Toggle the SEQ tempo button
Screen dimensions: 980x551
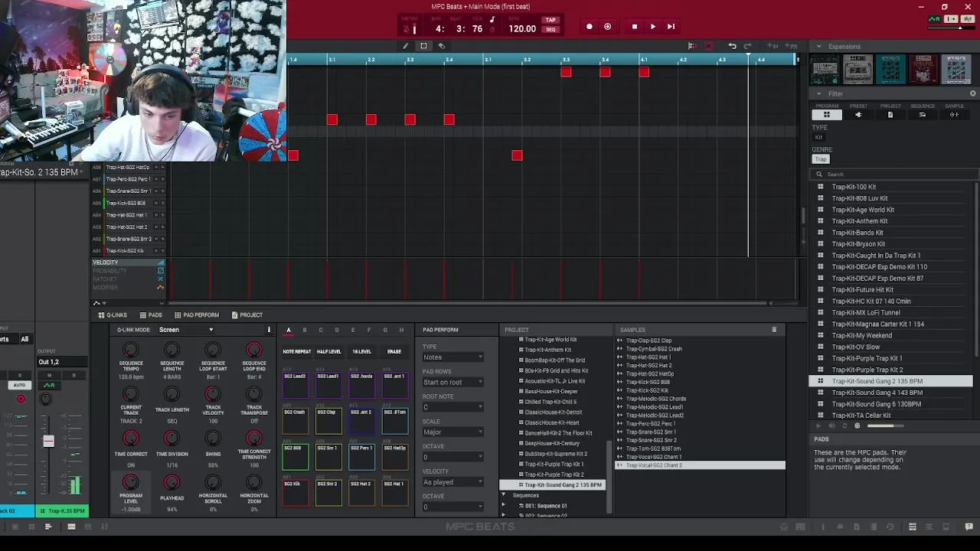coord(550,29)
